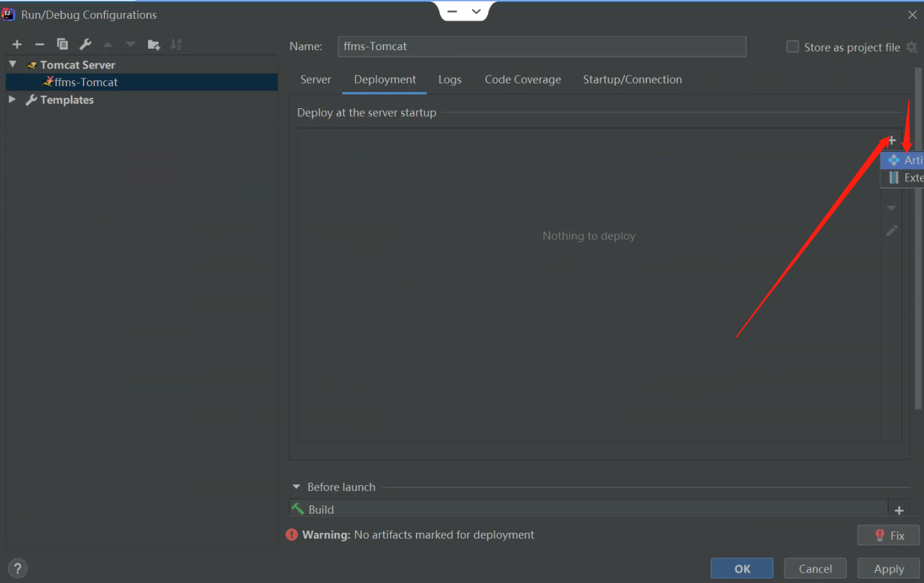This screenshot has height=583, width=924.
Task: Open the Logs tab
Action: [x=450, y=80]
